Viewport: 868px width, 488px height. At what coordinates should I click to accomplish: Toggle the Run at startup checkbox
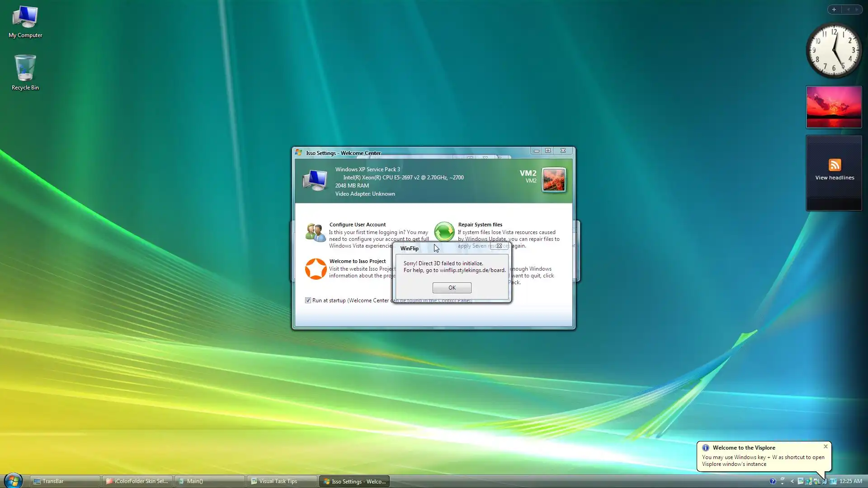tap(308, 300)
